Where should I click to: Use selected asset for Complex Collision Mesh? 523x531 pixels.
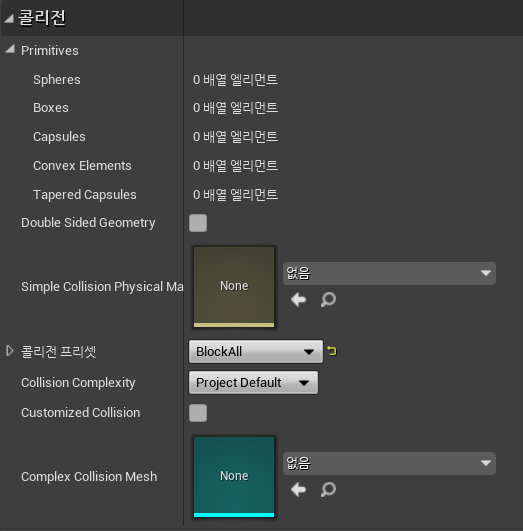(x=298, y=490)
